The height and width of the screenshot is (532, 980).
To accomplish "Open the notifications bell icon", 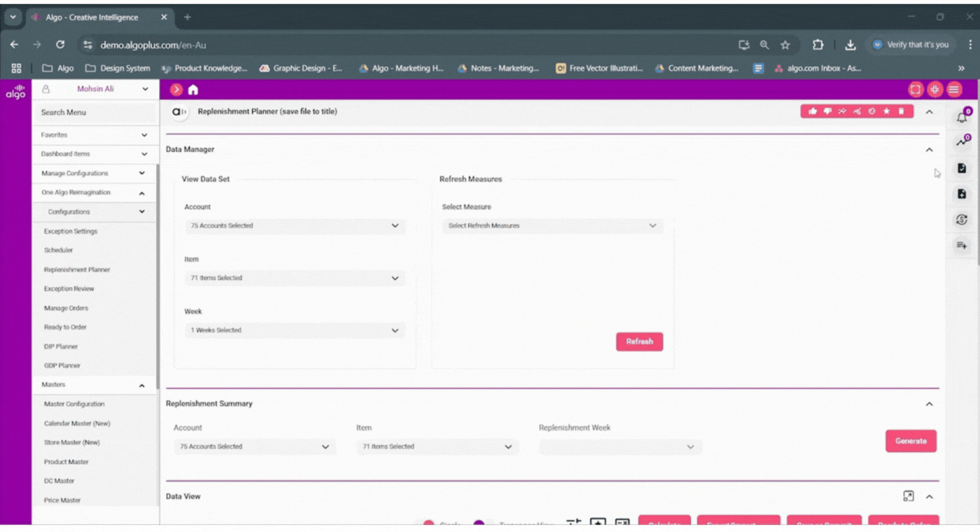I will pyautogui.click(x=962, y=116).
